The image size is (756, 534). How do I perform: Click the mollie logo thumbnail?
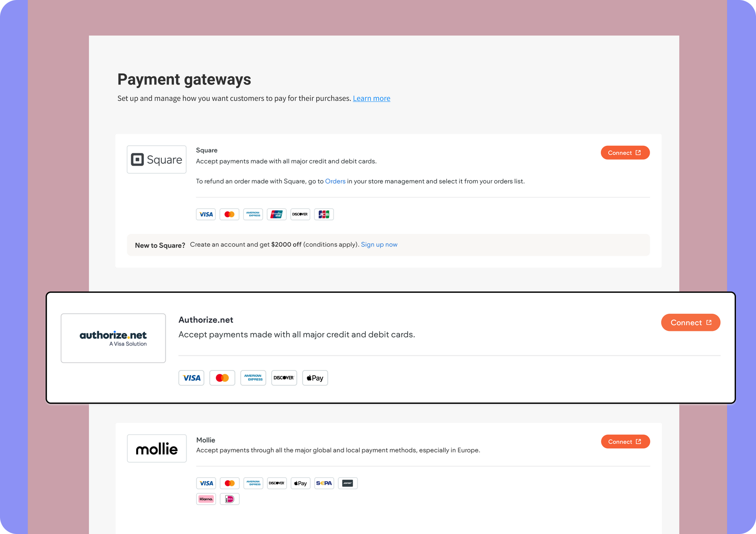157,448
